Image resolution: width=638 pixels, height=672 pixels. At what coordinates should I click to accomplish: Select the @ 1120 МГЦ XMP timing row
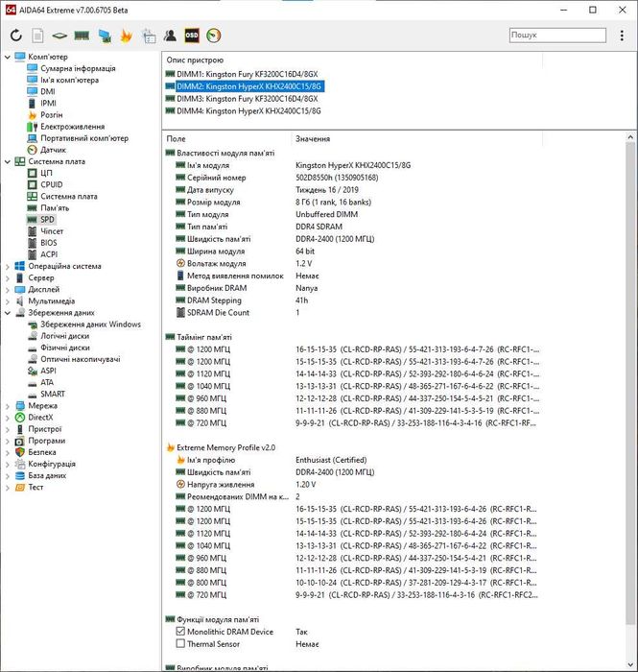[x=352, y=534]
